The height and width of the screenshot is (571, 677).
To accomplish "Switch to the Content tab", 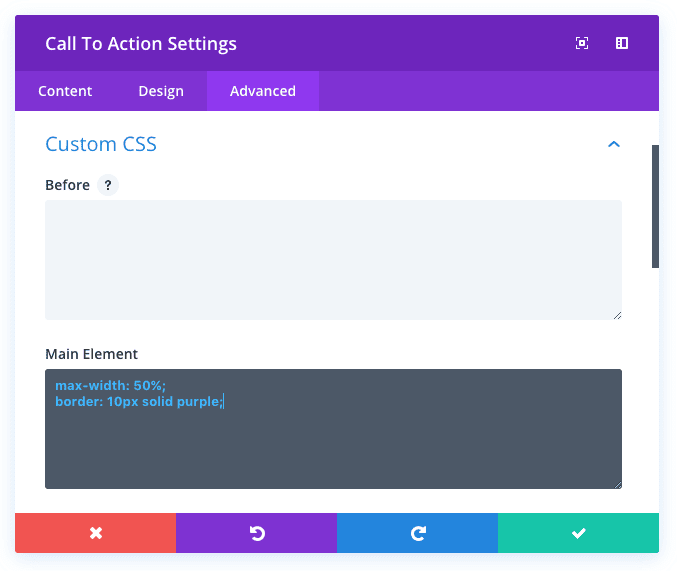I will [x=65, y=91].
